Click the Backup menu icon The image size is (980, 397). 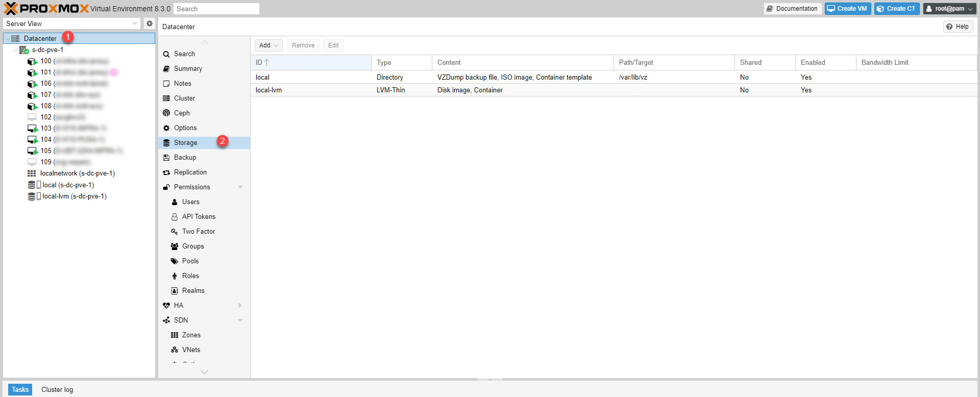[166, 158]
